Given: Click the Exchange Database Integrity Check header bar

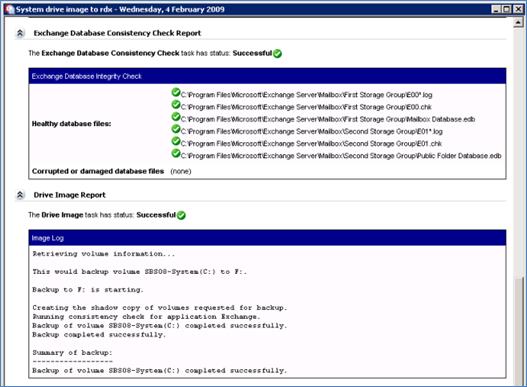Looking at the screenshot, I should [x=267, y=76].
